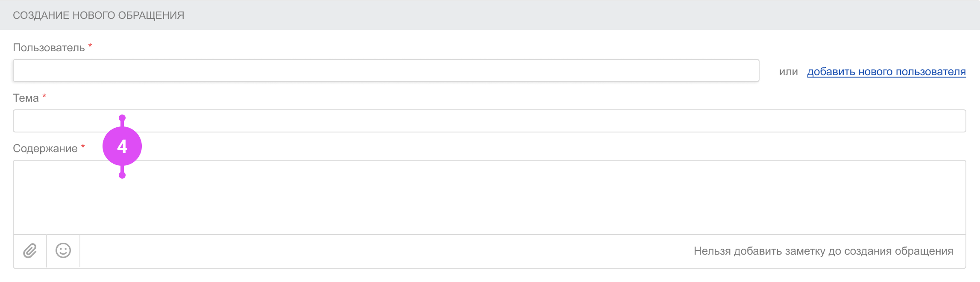The image size is (980, 282).
Task: Focus the Пользователь input field
Action: [x=385, y=70]
